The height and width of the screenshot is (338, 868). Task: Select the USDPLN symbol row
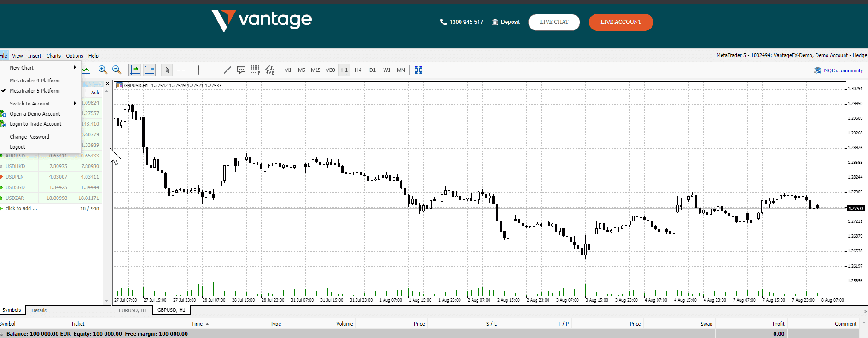51,177
